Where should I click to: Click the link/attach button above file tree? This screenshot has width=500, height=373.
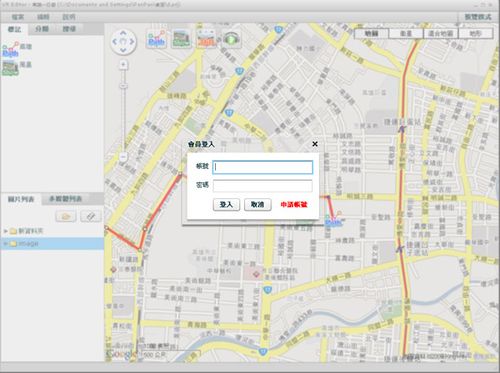coord(90,216)
